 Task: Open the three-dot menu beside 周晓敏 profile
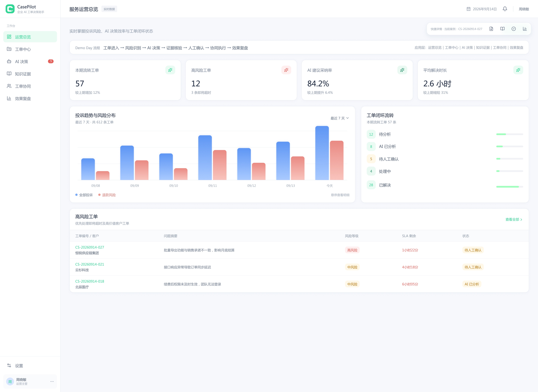click(52, 382)
